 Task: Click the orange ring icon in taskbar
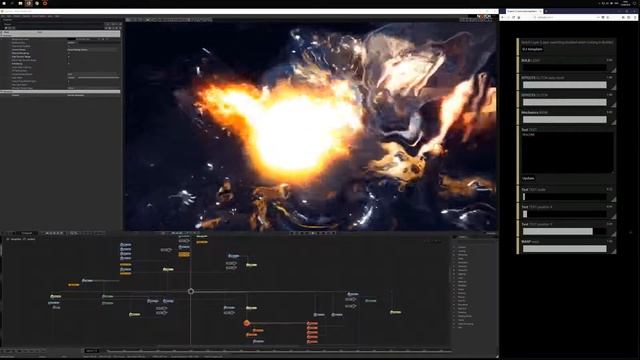45,3
